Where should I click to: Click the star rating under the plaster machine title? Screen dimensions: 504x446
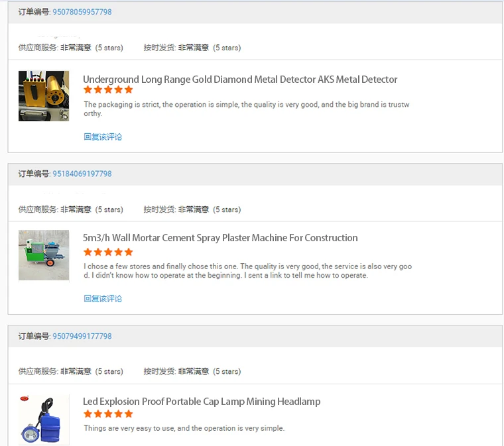pos(108,252)
